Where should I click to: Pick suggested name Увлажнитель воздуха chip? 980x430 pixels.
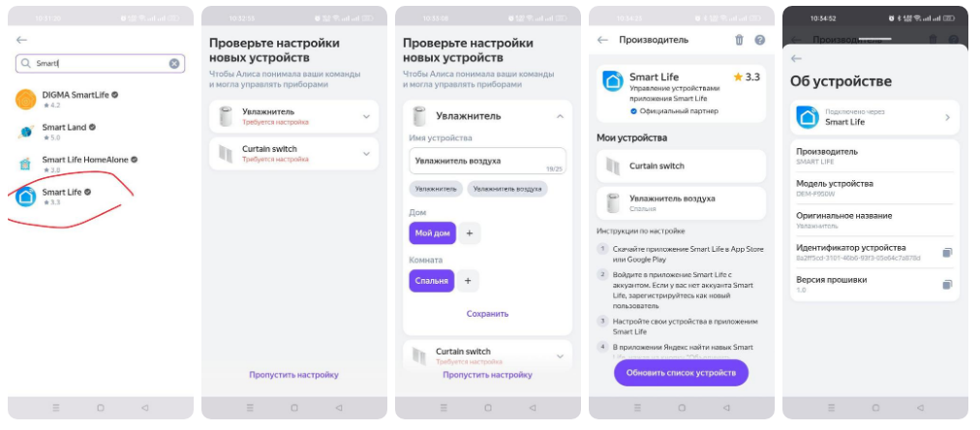point(507,189)
